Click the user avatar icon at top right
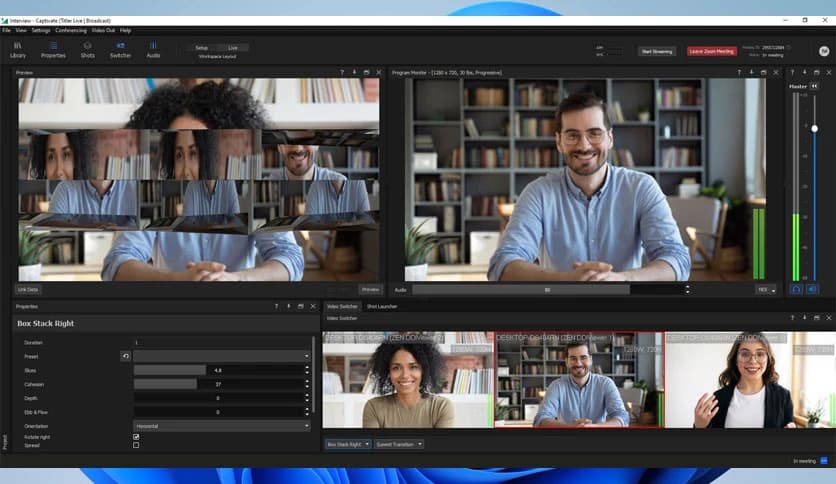This screenshot has width=836, height=484. (x=824, y=51)
